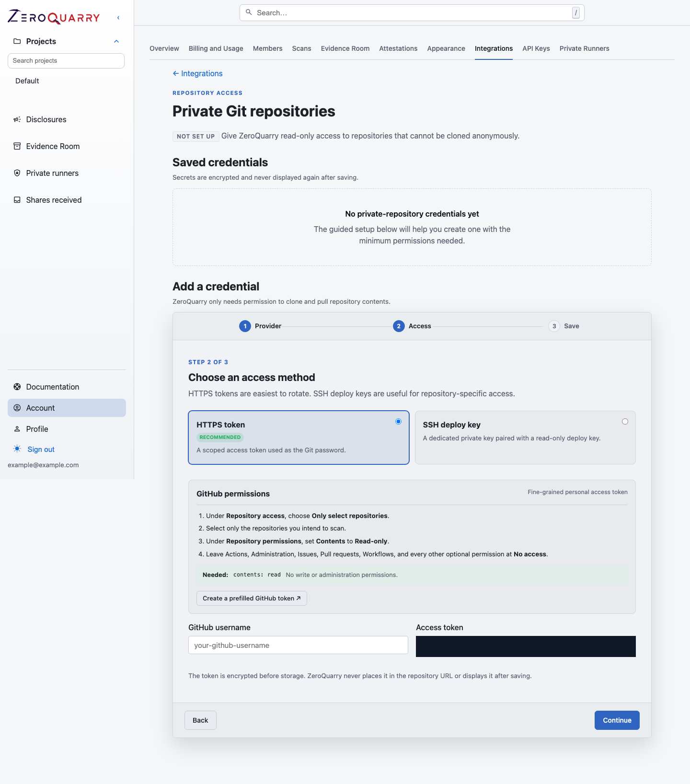Image resolution: width=690 pixels, height=784 pixels.
Task: Click the Evidence Room archive icon
Action: [17, 146]
